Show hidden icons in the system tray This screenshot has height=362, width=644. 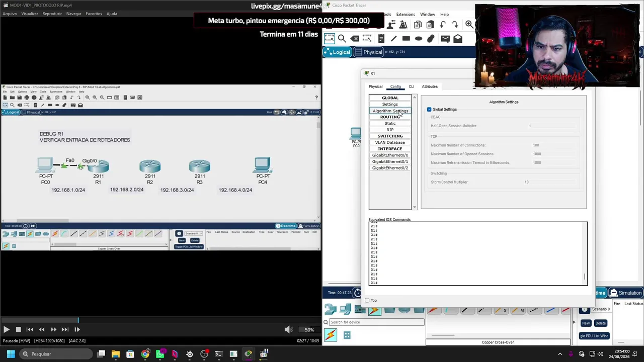click(x=560, y=354)
